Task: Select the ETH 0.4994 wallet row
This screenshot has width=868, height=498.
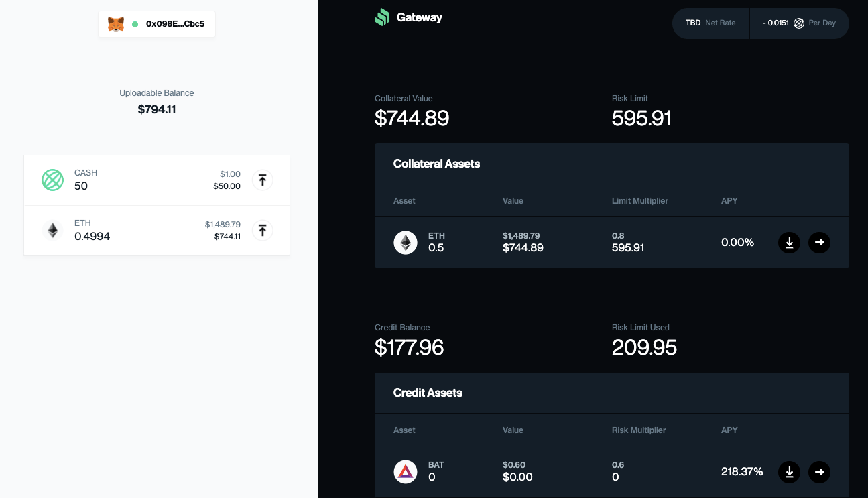Action: [157, 231]
